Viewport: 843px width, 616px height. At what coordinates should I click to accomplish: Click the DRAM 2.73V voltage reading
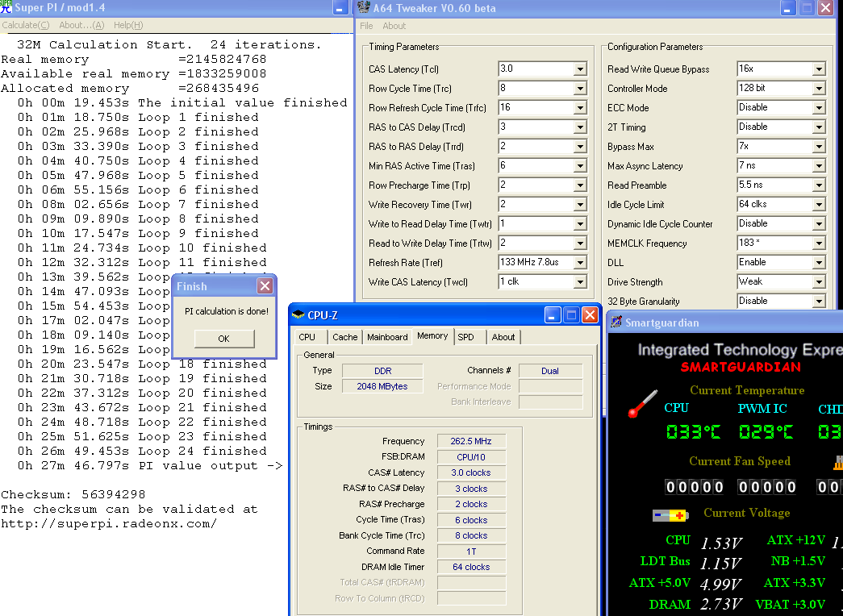click(721, 605)
